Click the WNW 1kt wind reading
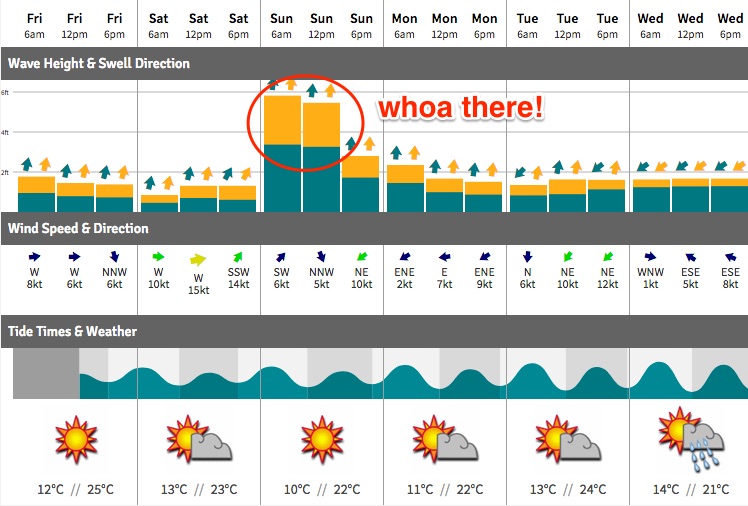Viewport: 748px width, 506px height. click(x=650, y=278)
